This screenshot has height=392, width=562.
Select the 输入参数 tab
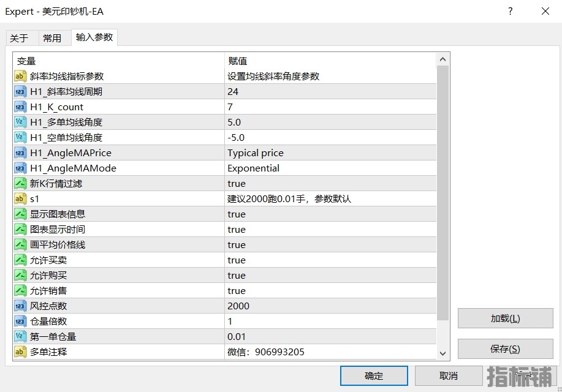click(94, 37)
